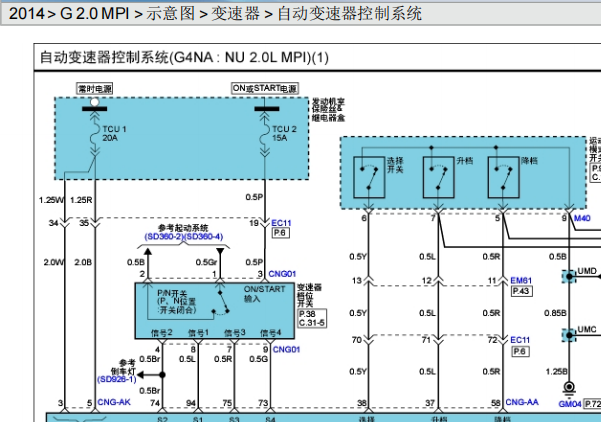Viewport: 601px width, 422px height.
Task: Click the TCU 1 20A fuse symbol
Action: 94,134
